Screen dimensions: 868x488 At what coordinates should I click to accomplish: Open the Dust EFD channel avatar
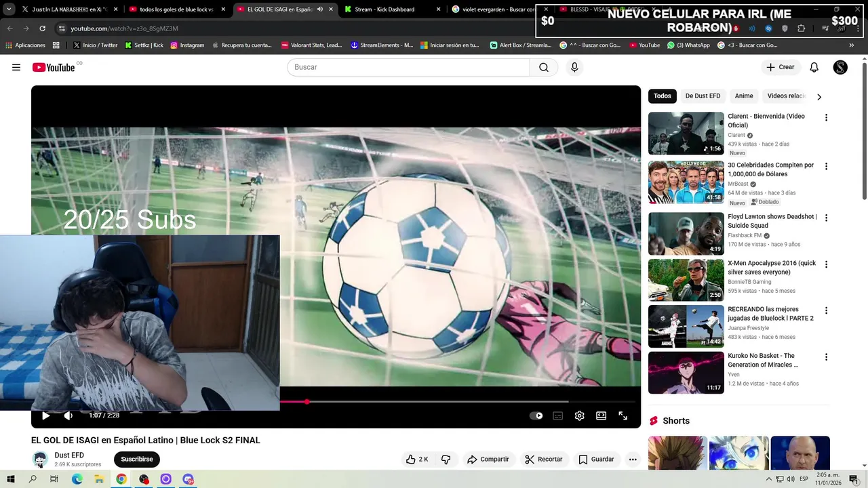click(x=40, y=459)
